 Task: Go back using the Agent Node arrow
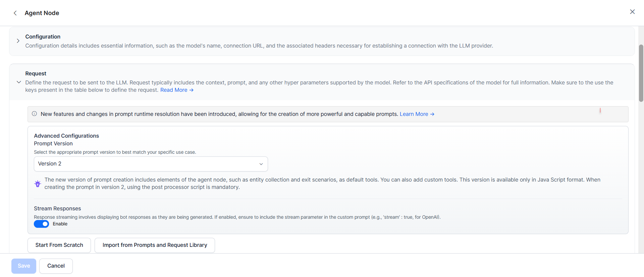tap(15, 13)
